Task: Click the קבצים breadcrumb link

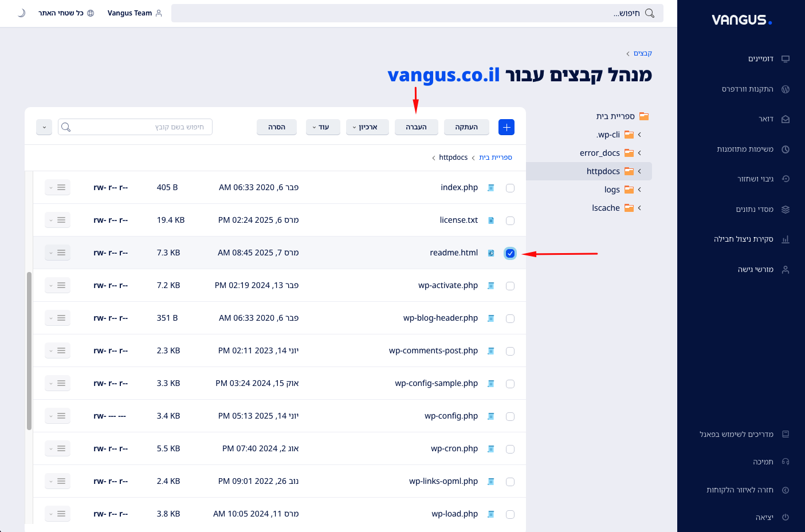Action: [643, 53]
